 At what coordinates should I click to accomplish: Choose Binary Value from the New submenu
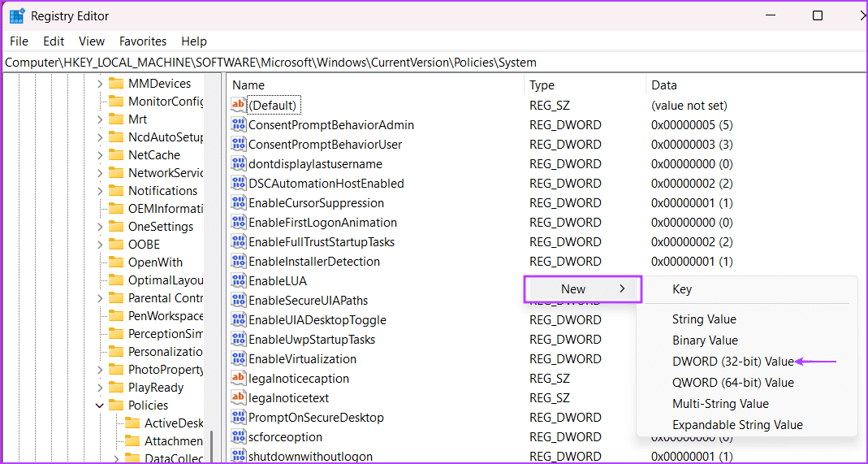pos(705,340)
